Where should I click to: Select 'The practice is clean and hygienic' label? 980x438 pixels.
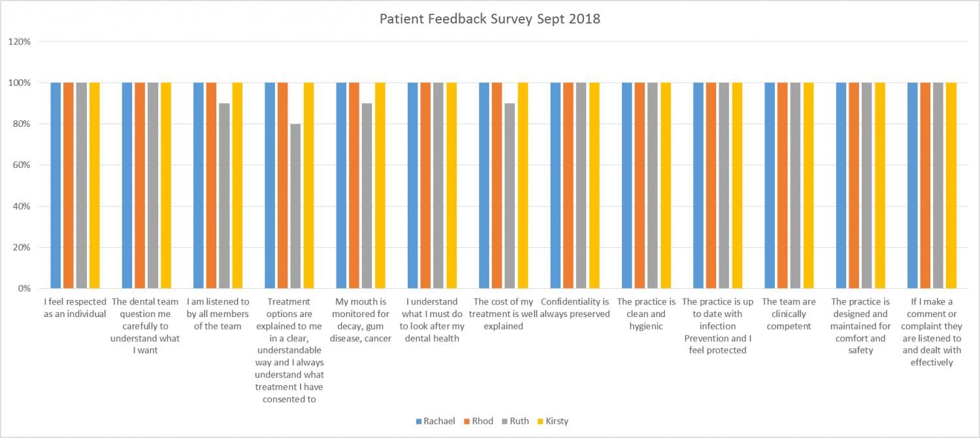pyautogui.click(x=645, y=314)
